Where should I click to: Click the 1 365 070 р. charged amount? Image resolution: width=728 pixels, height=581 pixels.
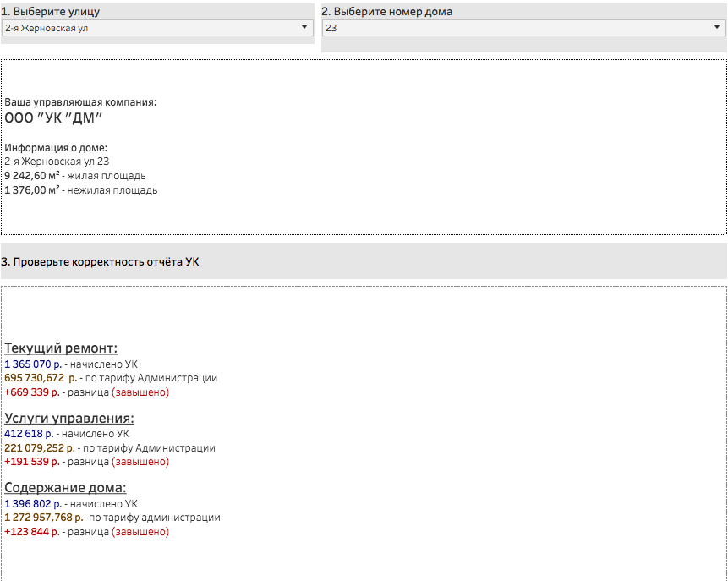(32, 364)
